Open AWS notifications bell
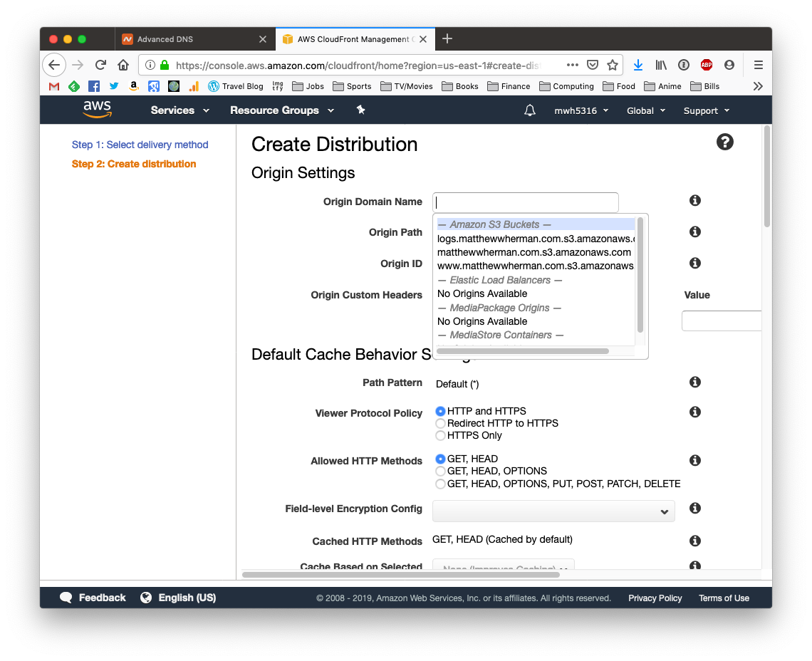 530,110
